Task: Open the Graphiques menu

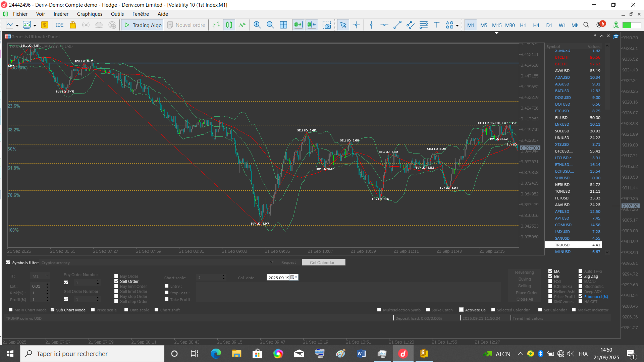Action: pos(90,14)
